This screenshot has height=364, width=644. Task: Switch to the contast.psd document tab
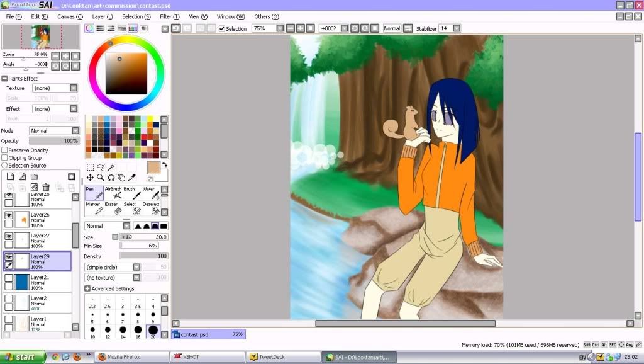209,334
